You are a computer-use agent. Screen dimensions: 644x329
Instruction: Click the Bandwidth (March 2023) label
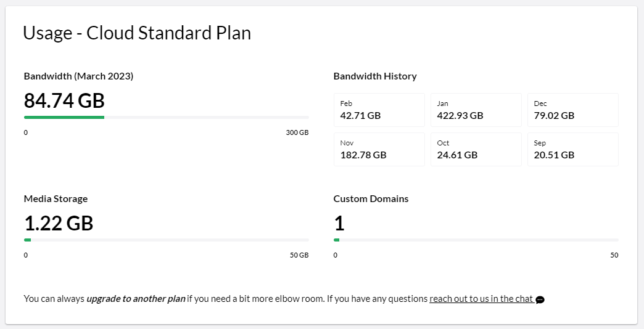78,76
